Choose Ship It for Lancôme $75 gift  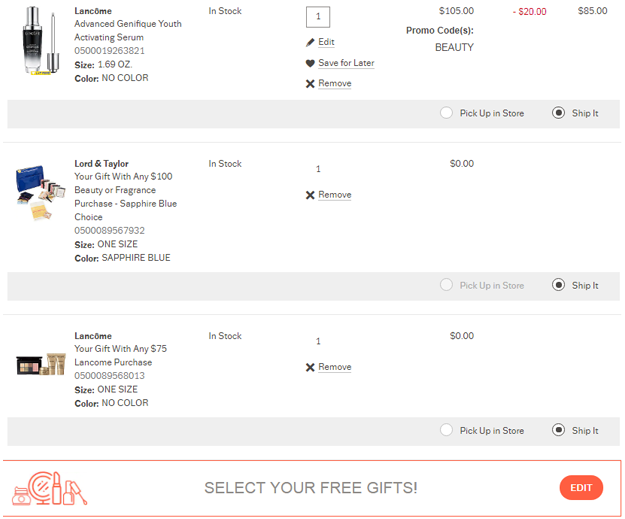(559, 431)
